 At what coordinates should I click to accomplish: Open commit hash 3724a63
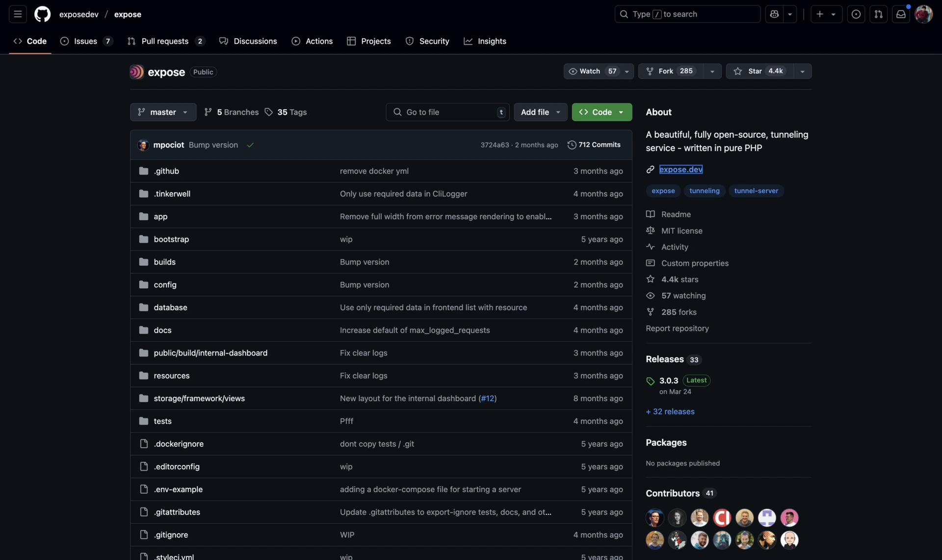[x=495, y=145]
